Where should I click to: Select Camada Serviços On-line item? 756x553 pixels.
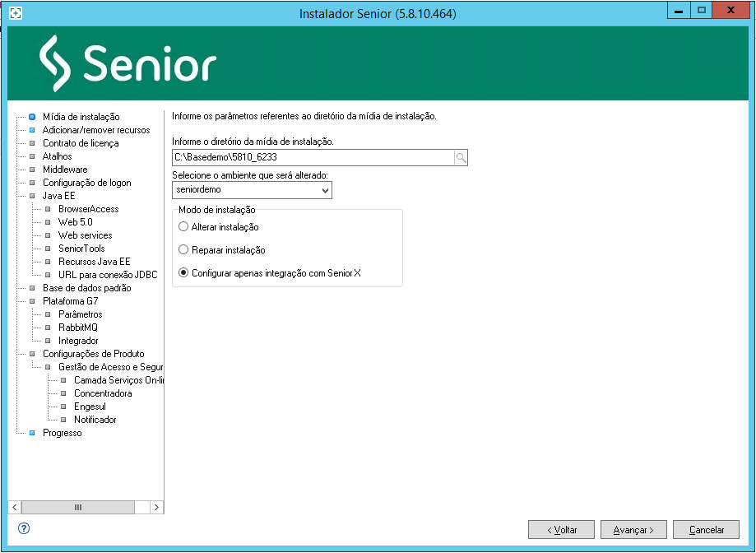[x=118, y=380]
